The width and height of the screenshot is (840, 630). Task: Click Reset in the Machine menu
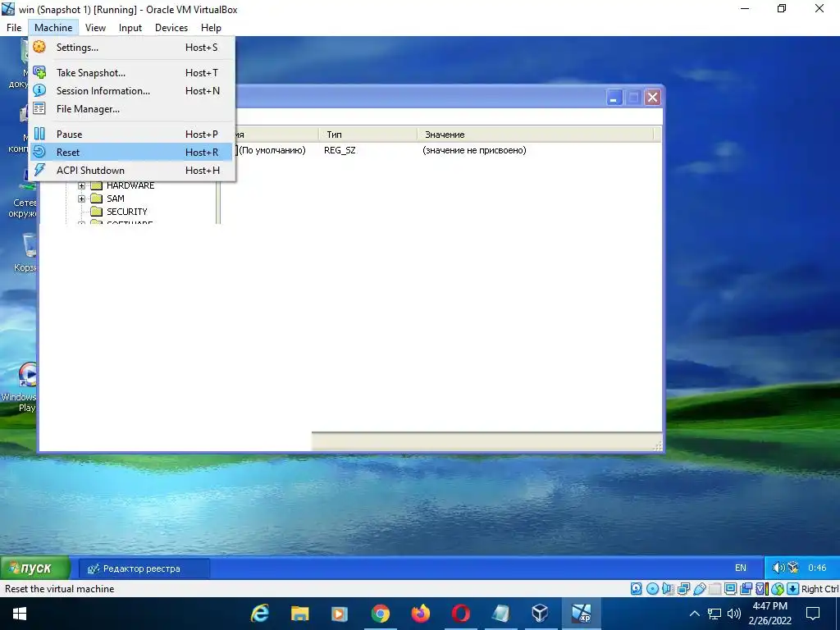(x=132, y=152)
